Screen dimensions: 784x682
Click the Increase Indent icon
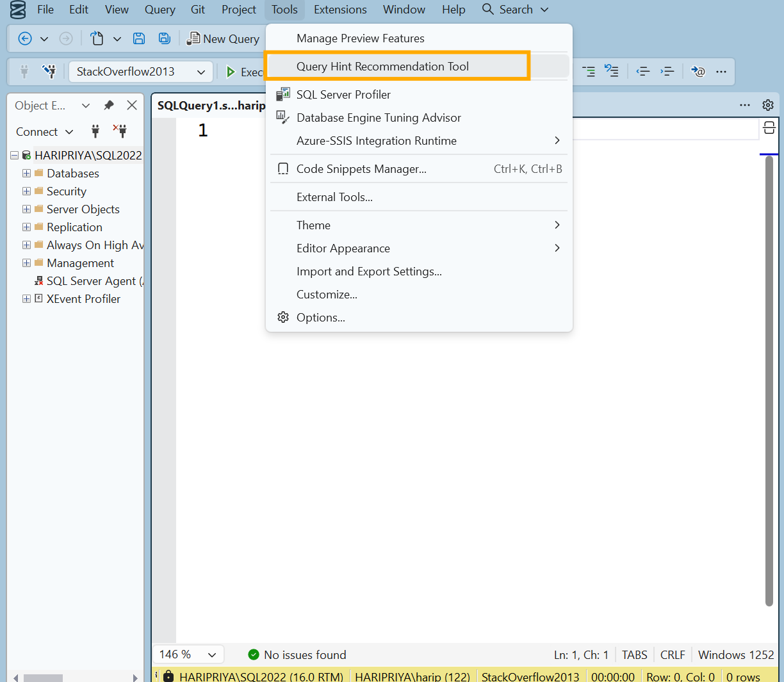(667, 71)
